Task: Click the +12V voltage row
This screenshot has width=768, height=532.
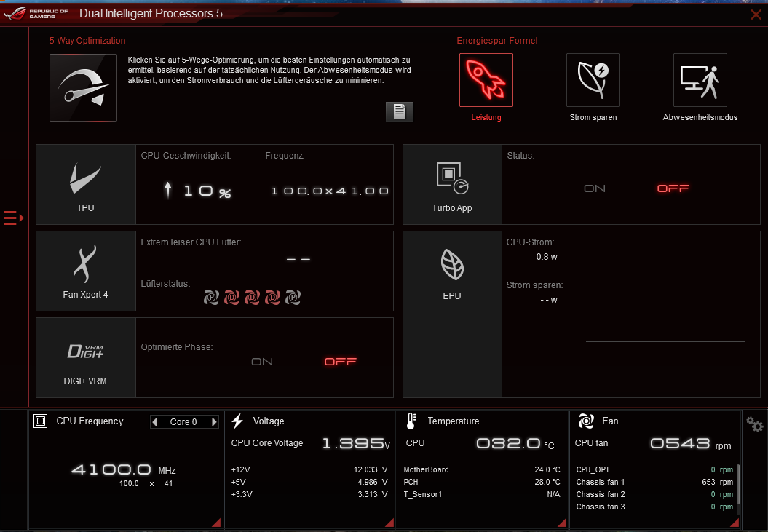Action: (309, 469)
